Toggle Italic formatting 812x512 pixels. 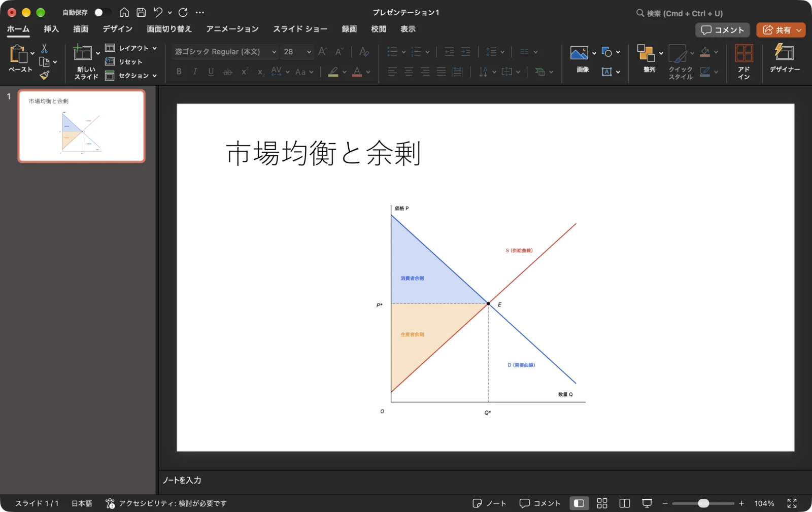(195, 72)
